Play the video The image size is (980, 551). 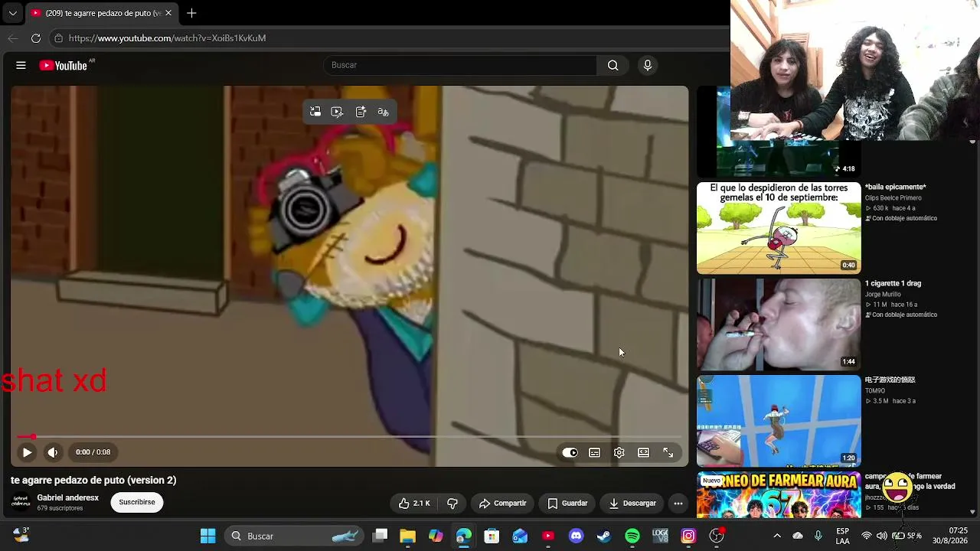tap(27, 452)
